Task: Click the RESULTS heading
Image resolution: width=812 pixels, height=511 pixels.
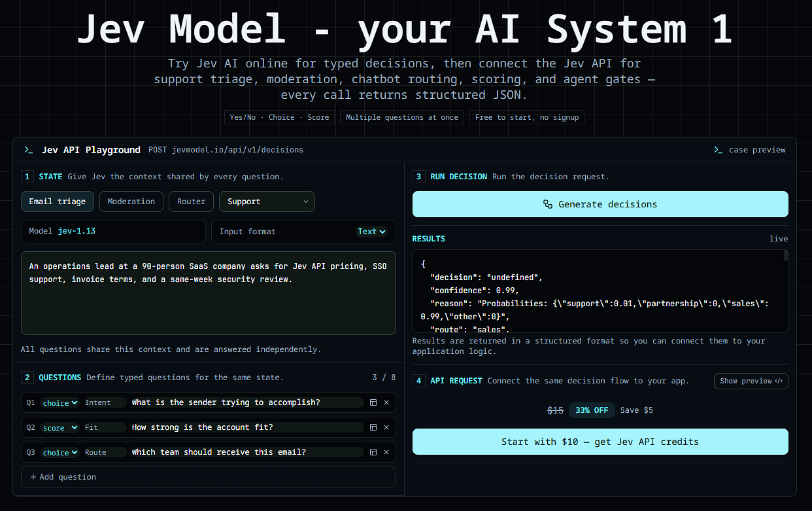Action: click(x=429, y=239)
